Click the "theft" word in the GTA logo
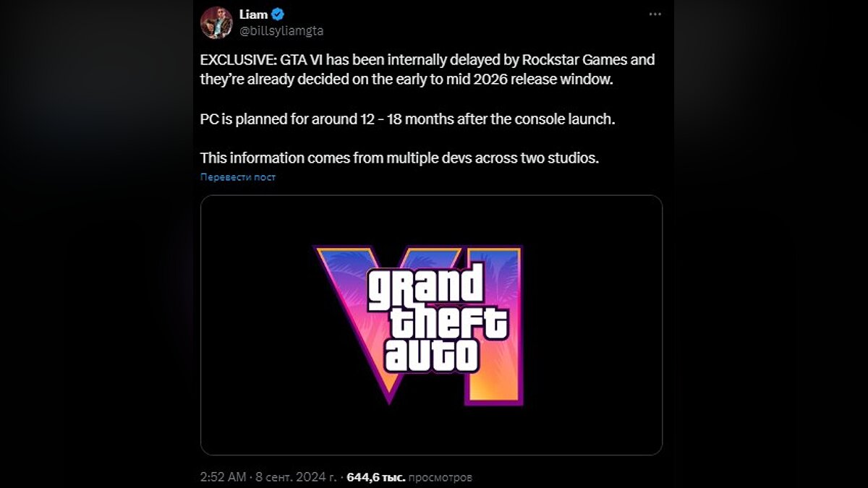Image resolution: width=868 pixels, height=488 pixels. 448,322
